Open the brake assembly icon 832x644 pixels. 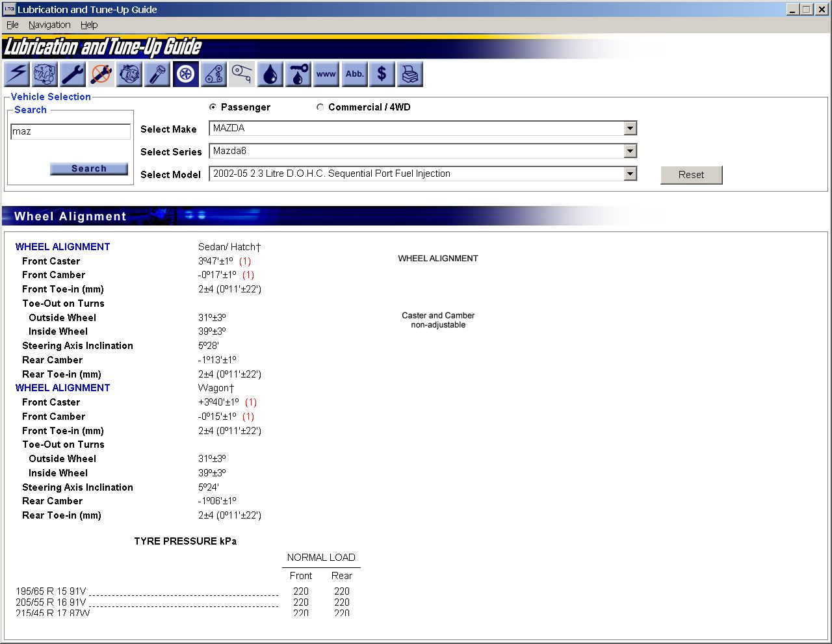point(129,74)
